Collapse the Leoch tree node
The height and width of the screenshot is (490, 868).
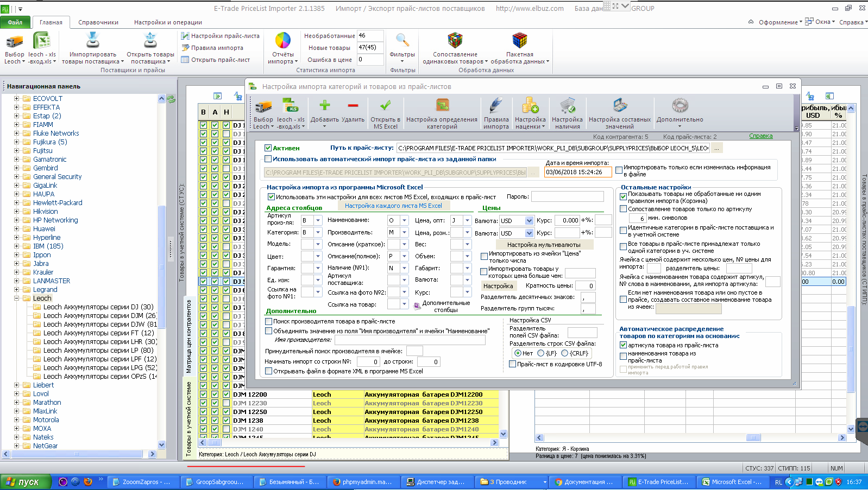(16, 298)
